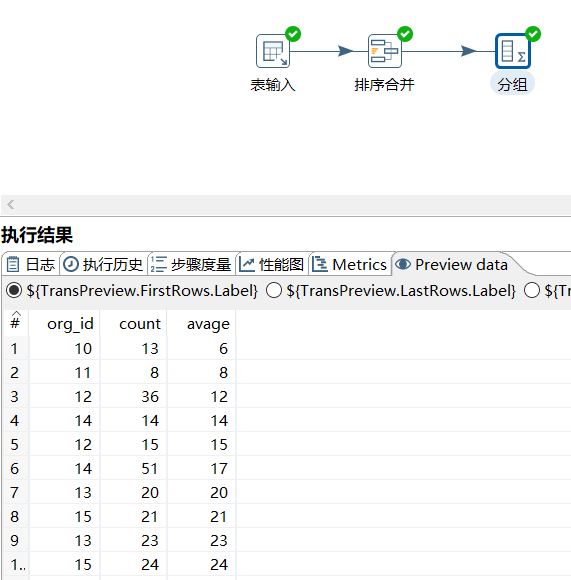Switch to the 性能图 tab
Screen dimensions: 571x580
[x=272, y=264]
